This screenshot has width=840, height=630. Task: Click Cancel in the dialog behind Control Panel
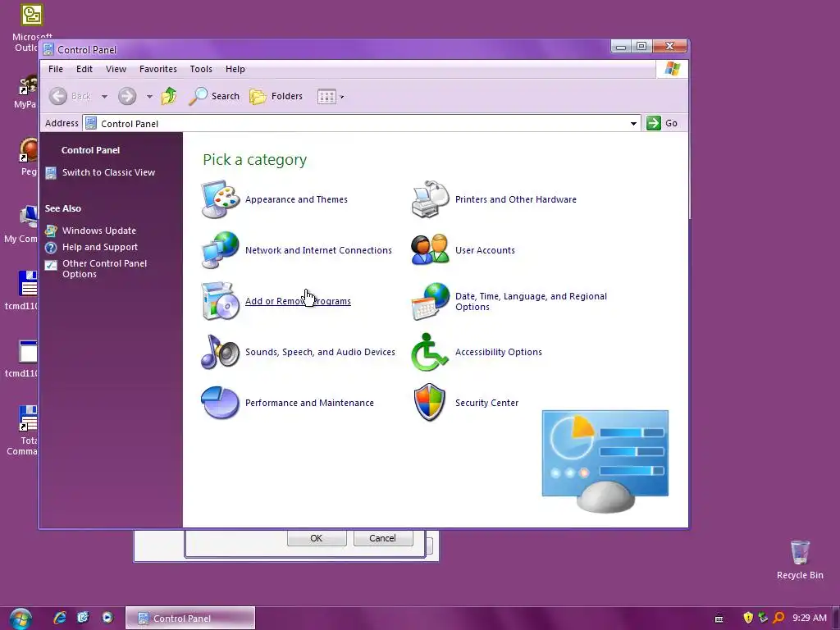pyautogui.click(x=383, y=537)
